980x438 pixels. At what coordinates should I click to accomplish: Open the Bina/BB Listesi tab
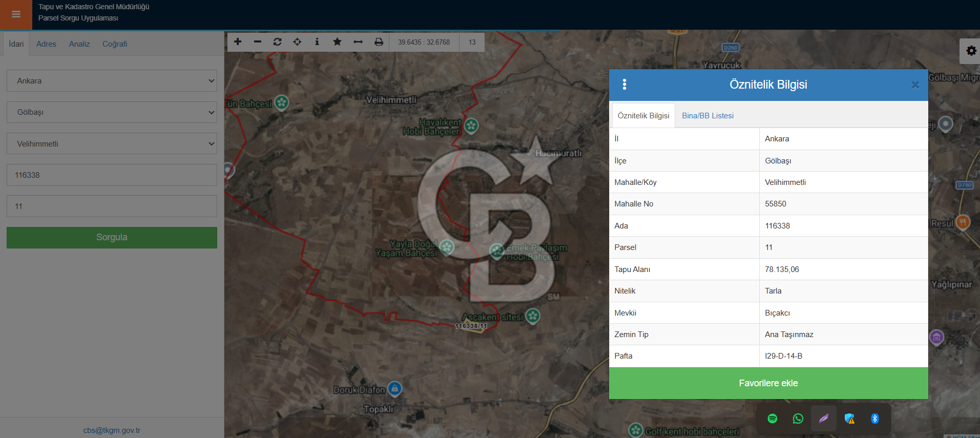pos(707,116)
